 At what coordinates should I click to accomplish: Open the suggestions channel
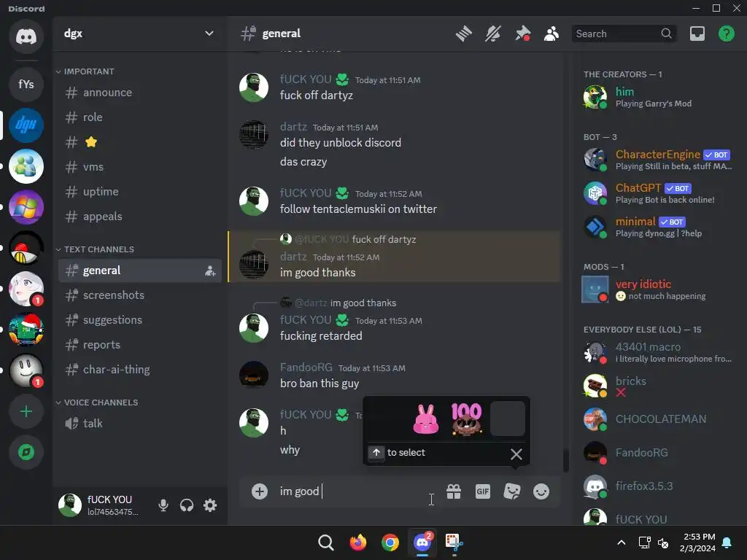tap(139, 320)
